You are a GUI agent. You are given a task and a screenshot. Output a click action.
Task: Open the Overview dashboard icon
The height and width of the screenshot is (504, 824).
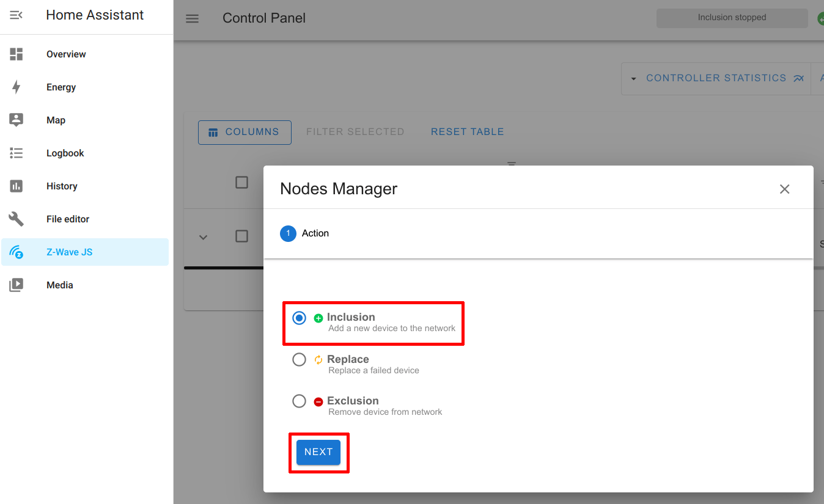click(17, 54)
